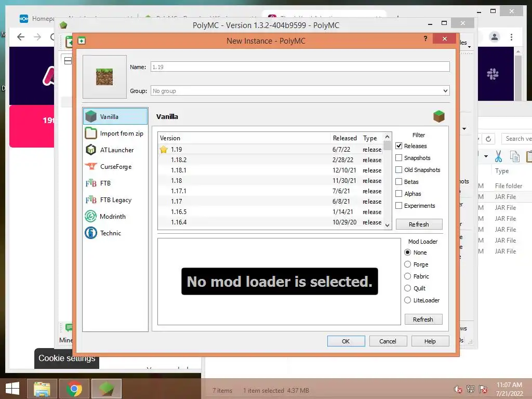Change the grass block instance icon
Image resolution: width=532 pixels, height=399 pixels.
pyautogui.click(x=104, y=77)
